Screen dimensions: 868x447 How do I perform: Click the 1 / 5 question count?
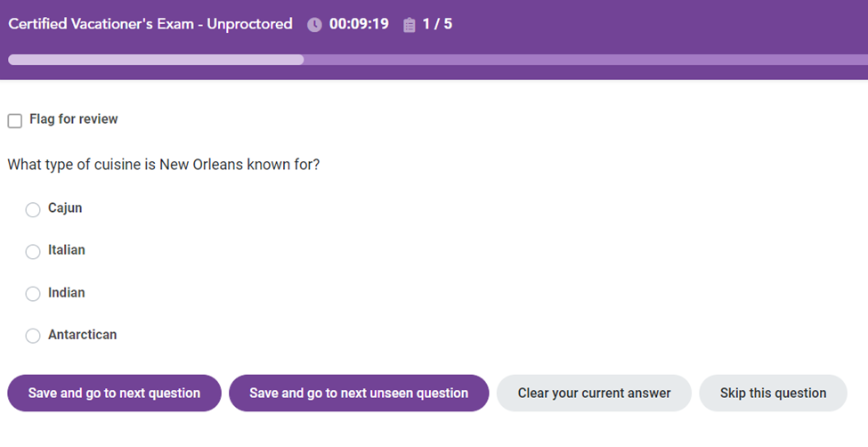[437, 24]
